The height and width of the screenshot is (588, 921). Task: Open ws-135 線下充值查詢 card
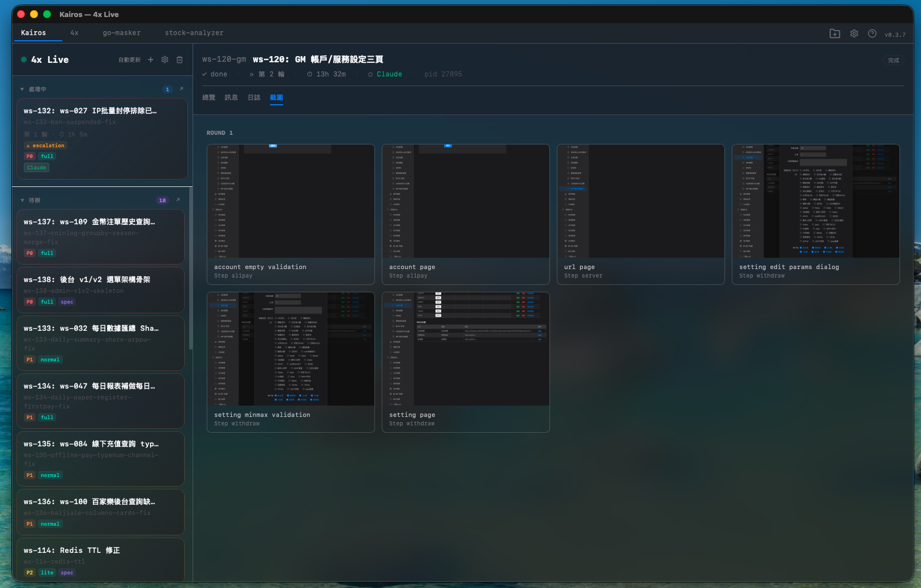100,459
